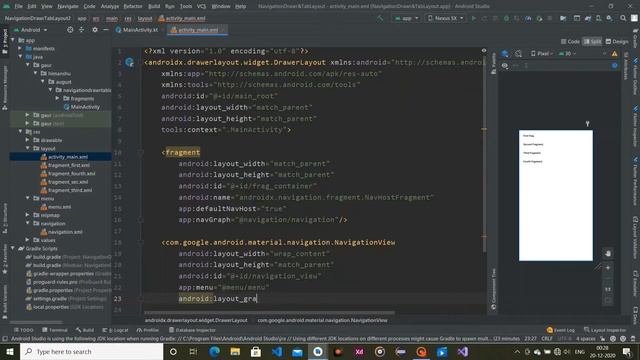Collapse the app module tree node

[13, 40]
